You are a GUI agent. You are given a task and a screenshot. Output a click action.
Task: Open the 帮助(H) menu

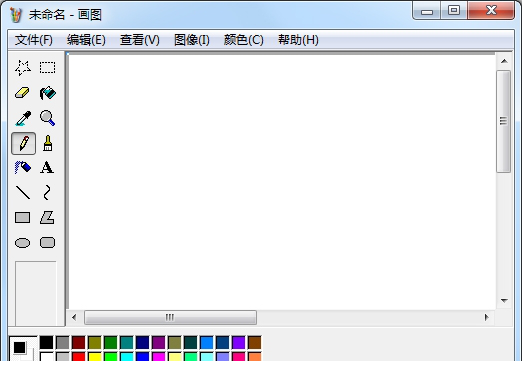coord(298,40)
